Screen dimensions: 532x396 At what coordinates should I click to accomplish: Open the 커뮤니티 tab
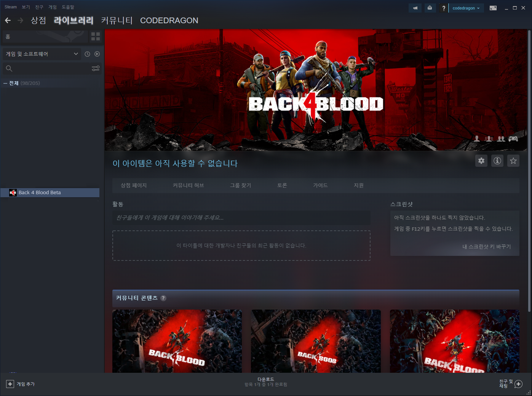[117, 20]
